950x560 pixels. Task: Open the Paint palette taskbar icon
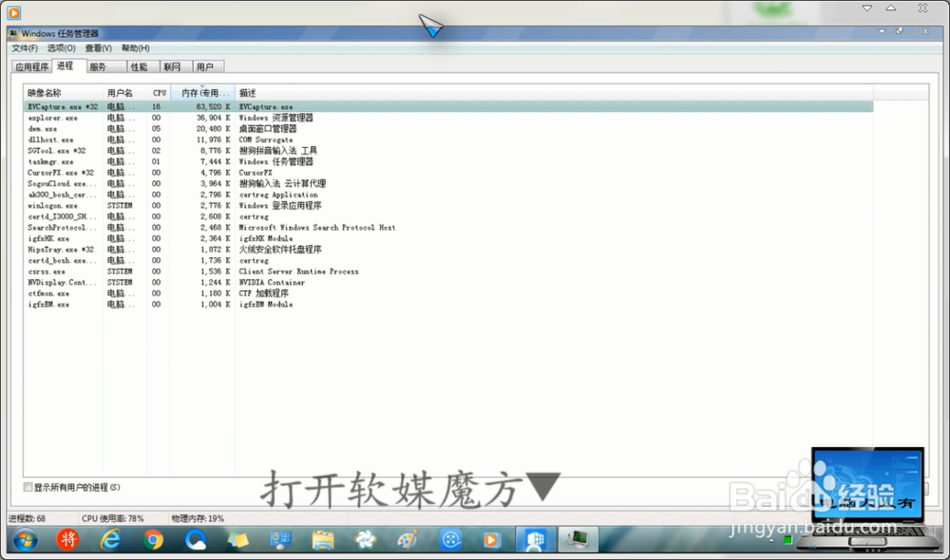tap(408, 539)
